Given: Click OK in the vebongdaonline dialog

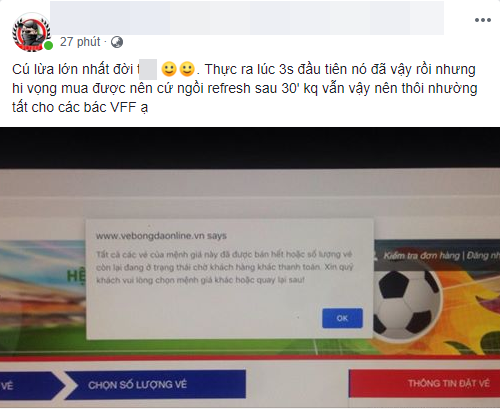Looking at the screenshot, I should point(342,318).
